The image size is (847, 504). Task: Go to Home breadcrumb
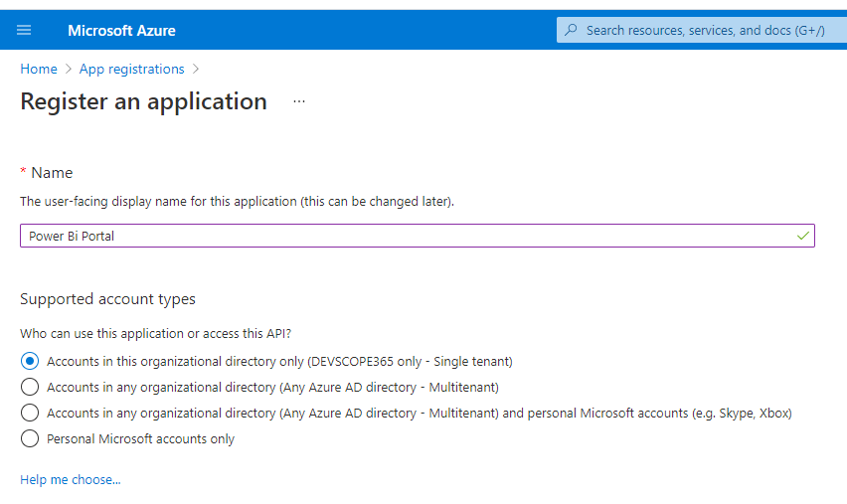click(39, 69)
